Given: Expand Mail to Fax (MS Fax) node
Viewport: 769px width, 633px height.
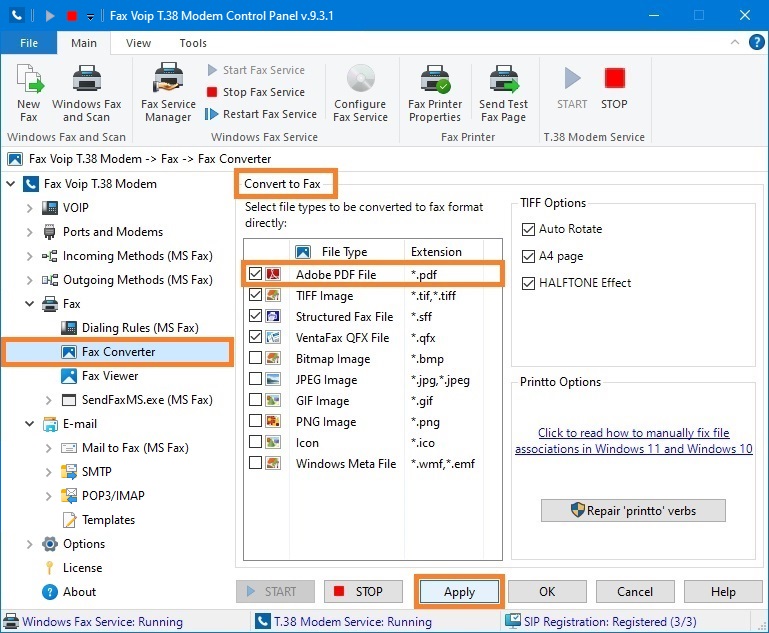Looking at the screenshot, I should click(x=49, y=448).
